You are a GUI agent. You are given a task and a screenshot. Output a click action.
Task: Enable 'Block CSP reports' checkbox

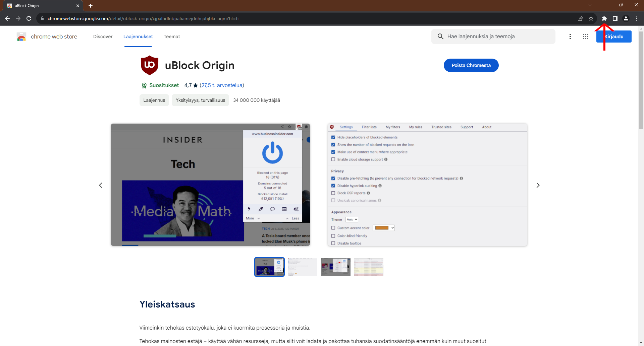(x=333, y=193)
